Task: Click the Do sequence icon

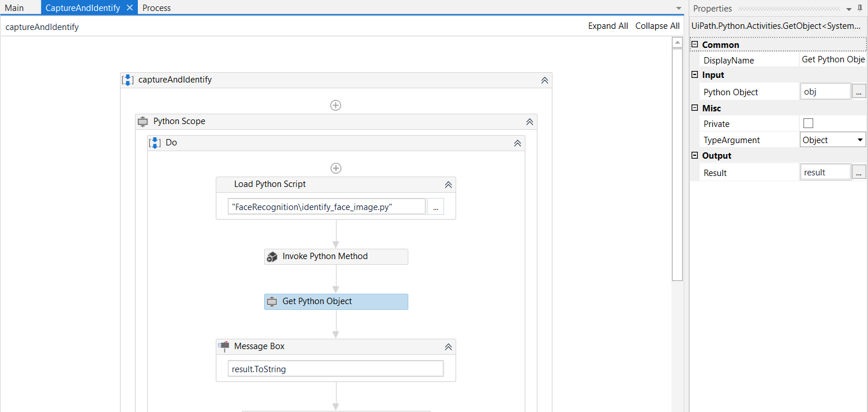Action: pyautogui.click(x=155, y=143)
